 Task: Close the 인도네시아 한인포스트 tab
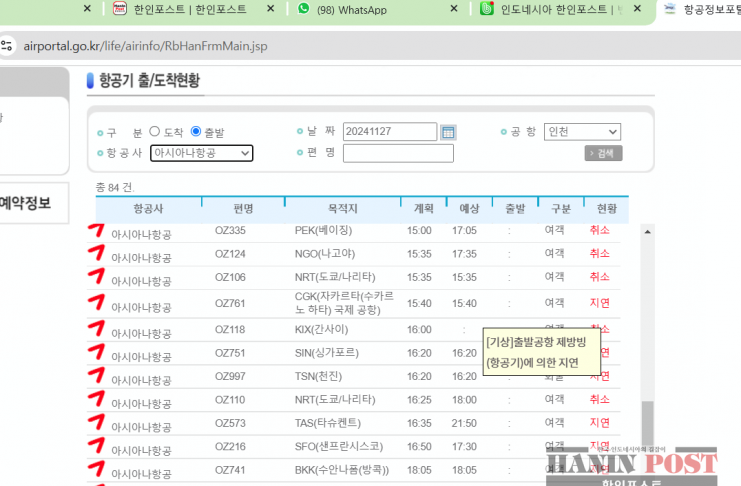coord(636,9)
